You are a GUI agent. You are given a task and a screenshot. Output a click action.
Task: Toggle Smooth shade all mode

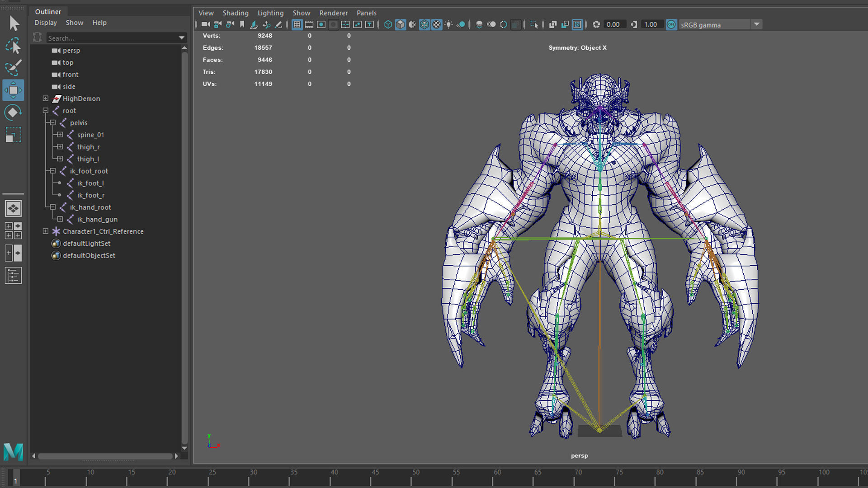(x=401, y=24)
